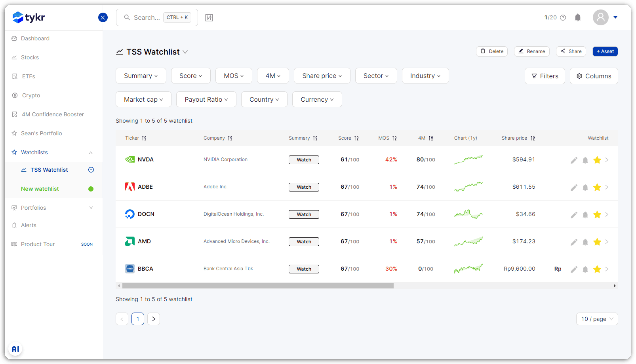
Task: Click the Delete watchlist button
Action: click(492, 51)
